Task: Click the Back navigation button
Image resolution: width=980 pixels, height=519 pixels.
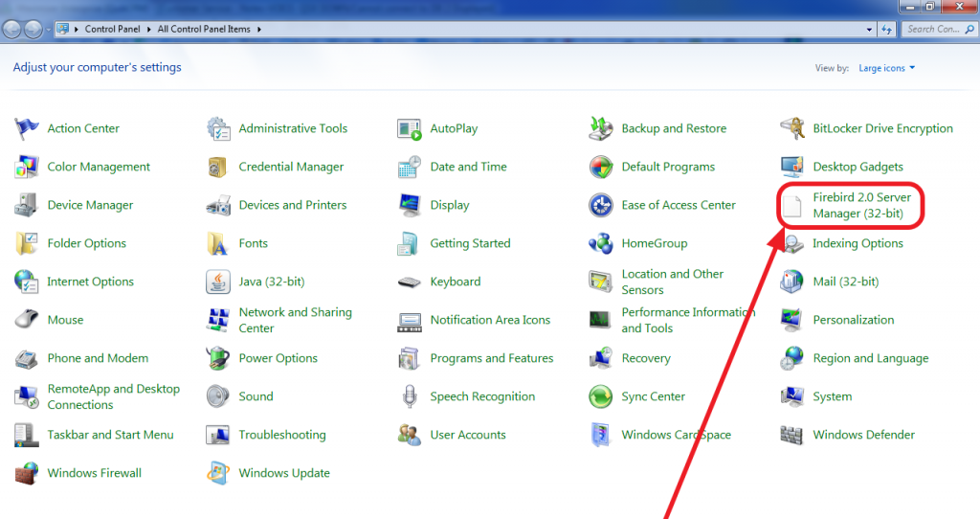Action: pyautogui.click(x=12, y=29)
